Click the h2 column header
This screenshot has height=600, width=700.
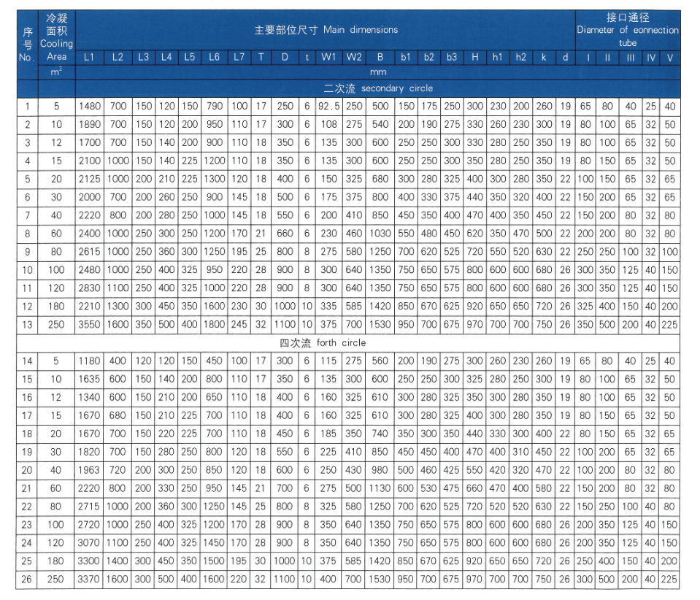click(x=520, y=57)
